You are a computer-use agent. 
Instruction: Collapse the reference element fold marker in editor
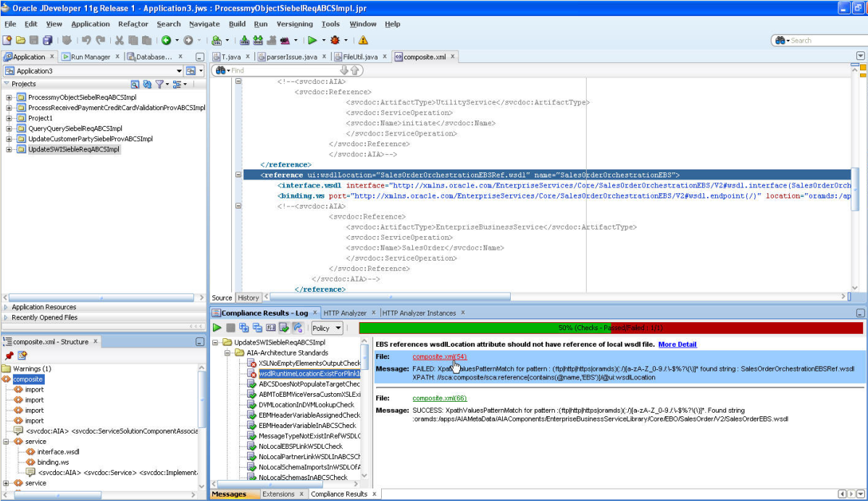(x=238, y=175)
